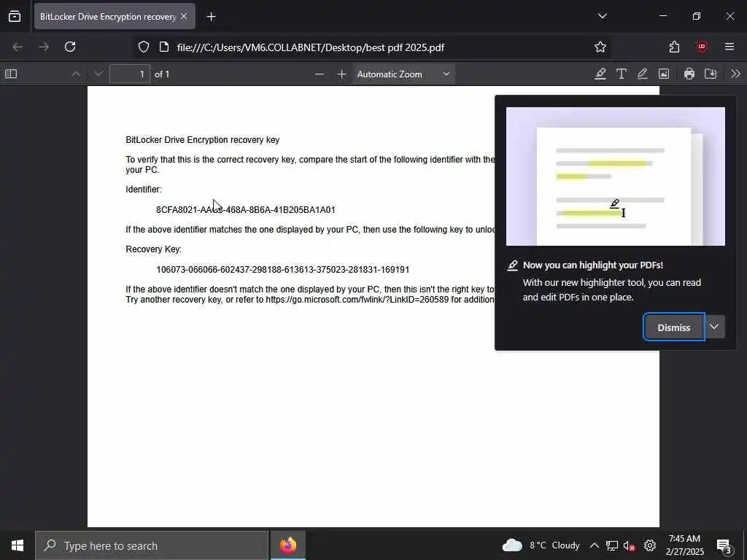Viewport: 747px width, 560px height.
Task: Open a new tab with plus button
Action: pos(211,17)
